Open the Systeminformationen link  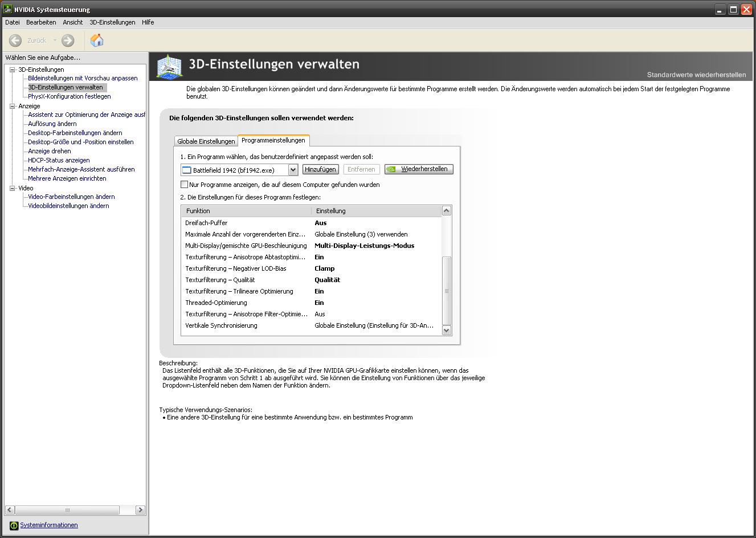tap(49, 525)
